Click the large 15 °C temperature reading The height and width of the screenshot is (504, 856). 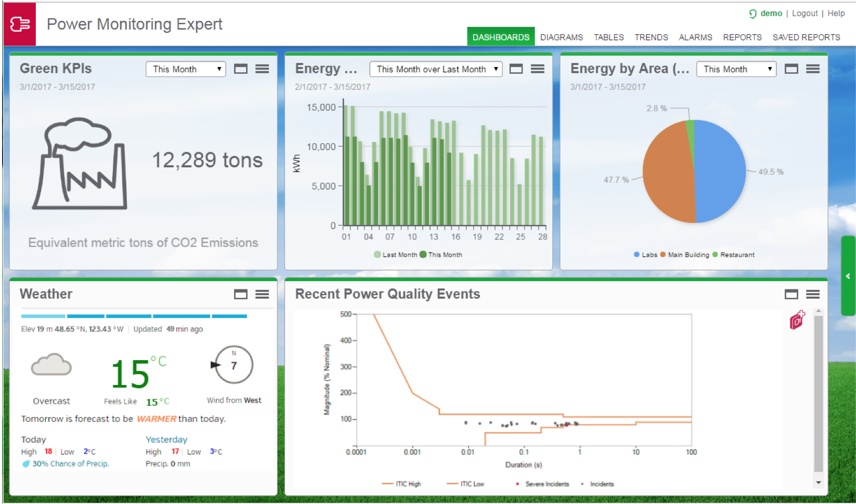pos(138,373)
